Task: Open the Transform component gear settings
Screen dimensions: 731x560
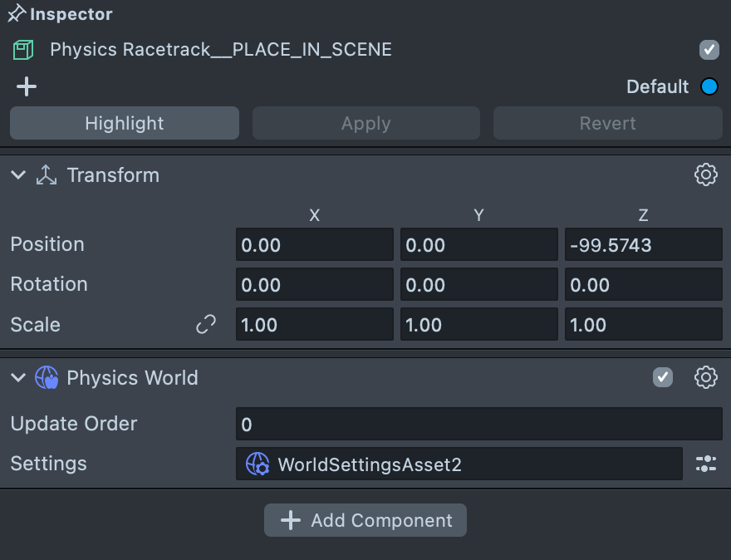Action: (705, 174)
